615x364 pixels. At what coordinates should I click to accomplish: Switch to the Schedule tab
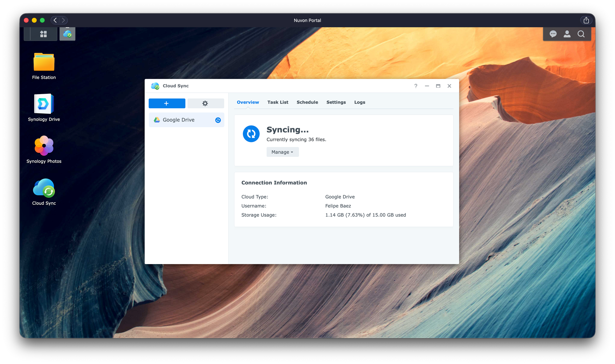point(307,102)
